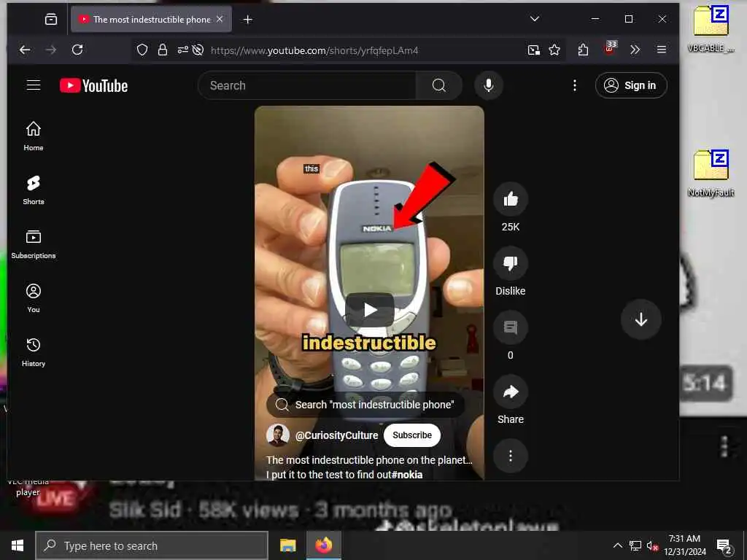
Task: Like the Short with thumbs up
Action: pyautogui.click(x=510, y=199)
